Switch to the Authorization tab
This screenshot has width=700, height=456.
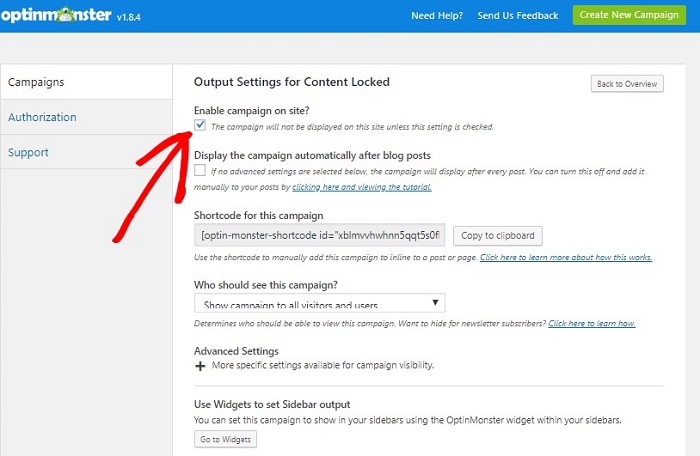(x=86, y=117)
